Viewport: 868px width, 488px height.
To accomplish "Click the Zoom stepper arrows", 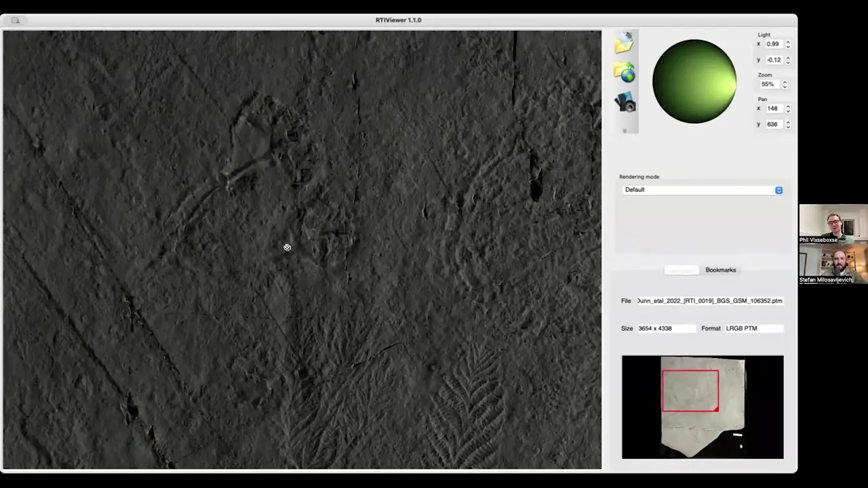I will (x=785, y=84).
